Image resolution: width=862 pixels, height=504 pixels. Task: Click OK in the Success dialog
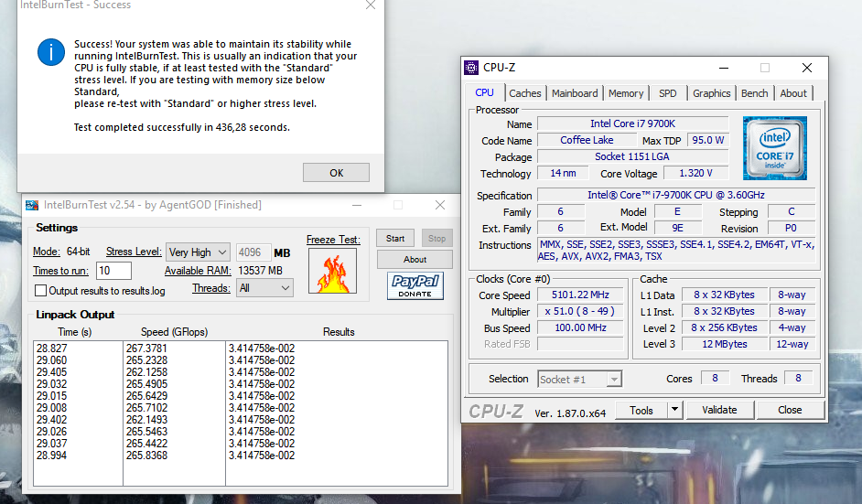point(336,173)
